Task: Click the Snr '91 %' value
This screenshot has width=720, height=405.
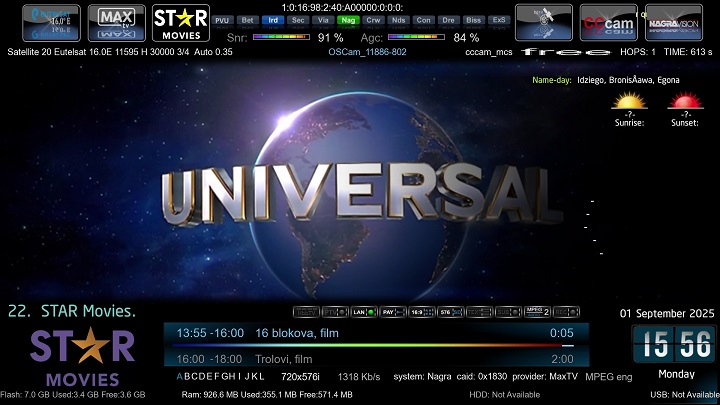Action: [x=330, y=38]
